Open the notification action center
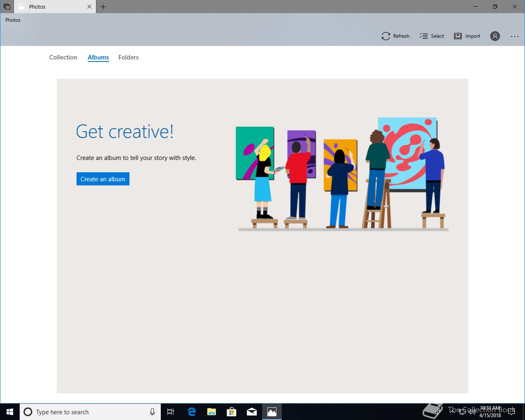 click(511, 412)
